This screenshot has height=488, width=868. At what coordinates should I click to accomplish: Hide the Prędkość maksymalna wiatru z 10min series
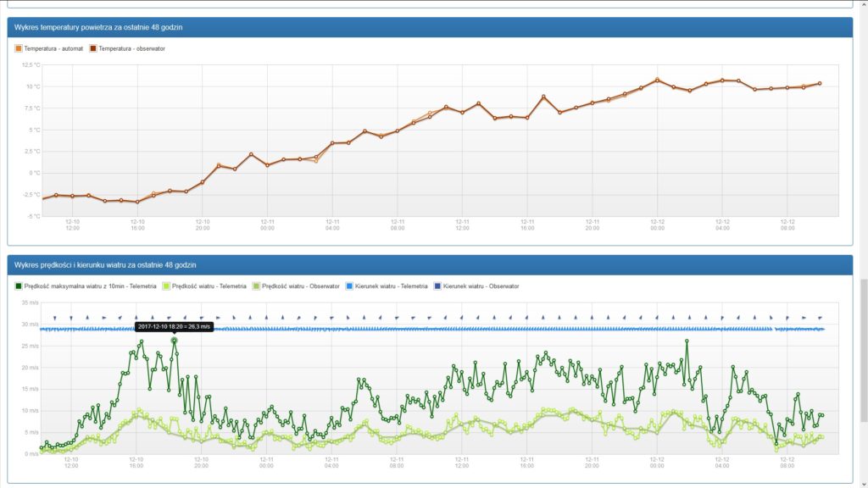[19, 286]
